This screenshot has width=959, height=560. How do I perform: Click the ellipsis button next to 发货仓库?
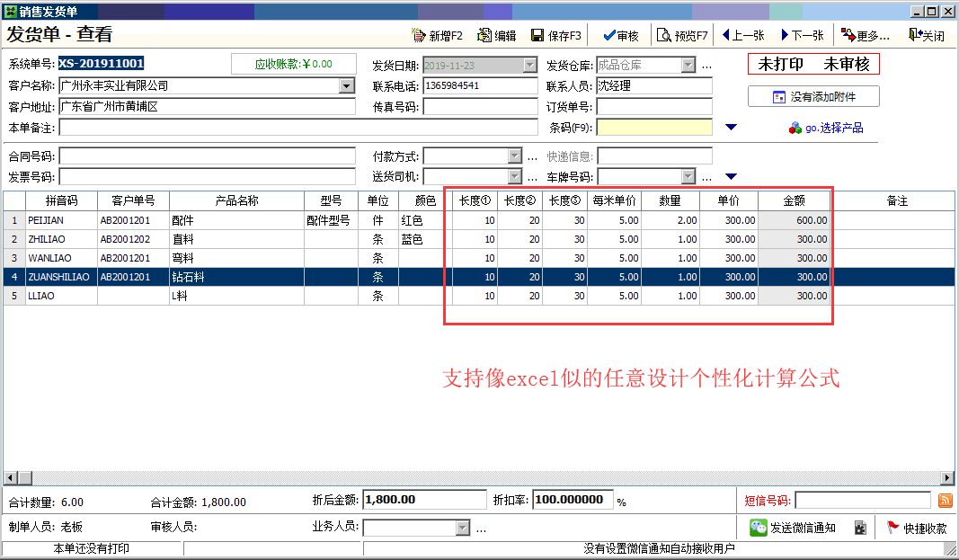tap(707, 66)
